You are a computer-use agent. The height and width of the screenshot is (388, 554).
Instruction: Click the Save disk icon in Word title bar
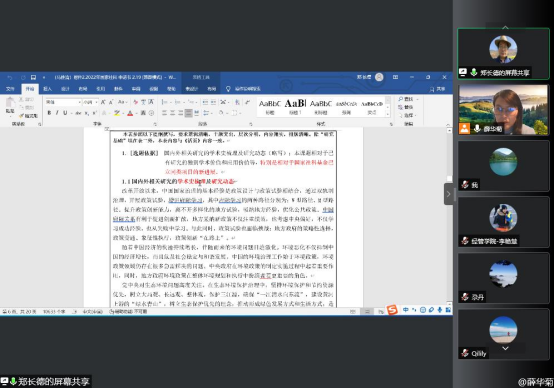coord(33,77)
